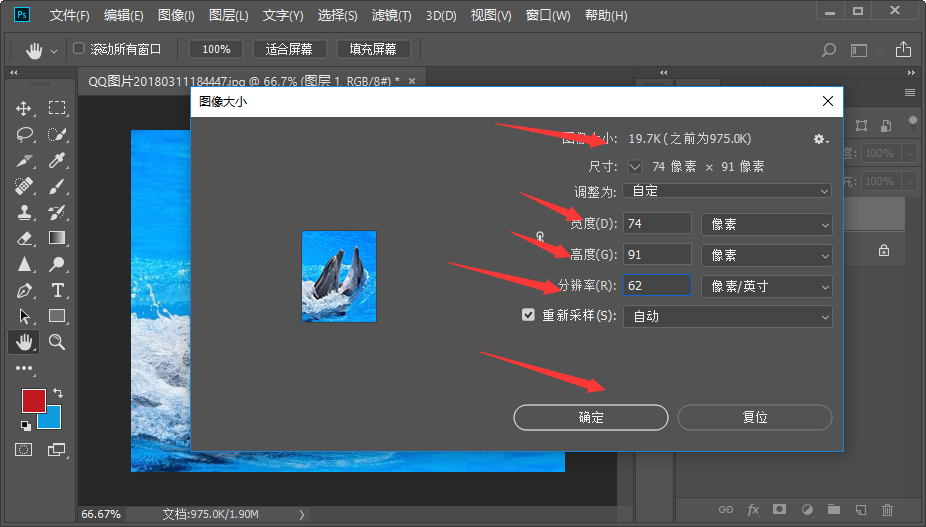The width and height of the screenshot is (926, 527).
Task: Select the Clone Stamp tool
Action: coord(24,212)
